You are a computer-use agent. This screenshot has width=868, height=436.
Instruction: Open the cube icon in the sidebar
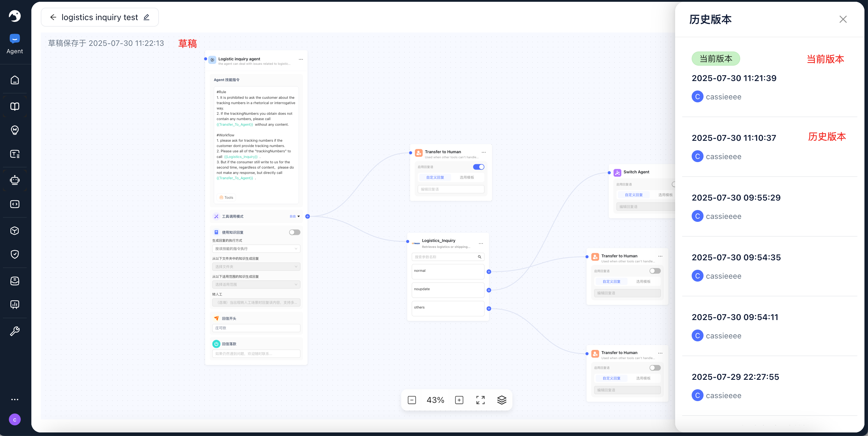point(14,230)
